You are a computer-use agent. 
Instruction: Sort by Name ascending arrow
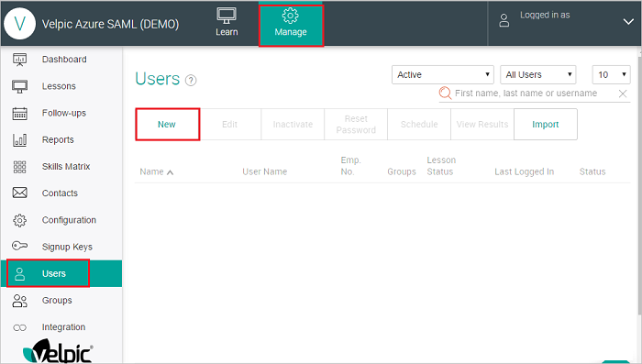[x=170, y=172]
